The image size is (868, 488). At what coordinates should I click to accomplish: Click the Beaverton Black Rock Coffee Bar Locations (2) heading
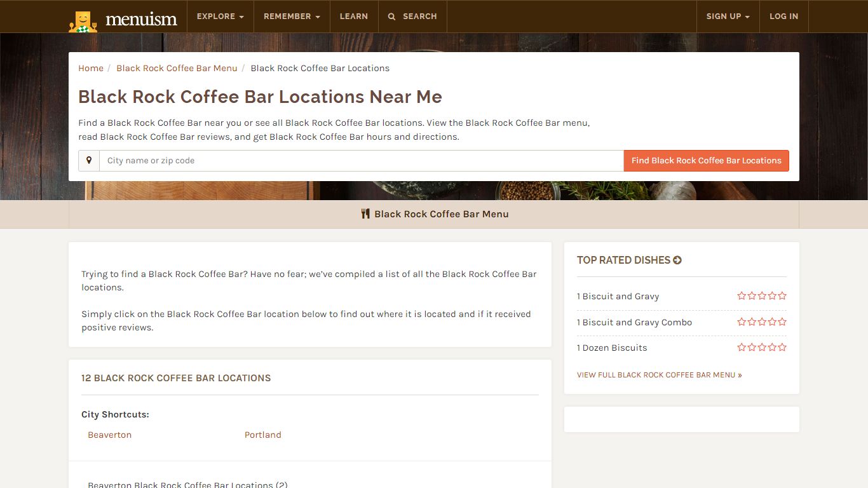tap(188, 485)
